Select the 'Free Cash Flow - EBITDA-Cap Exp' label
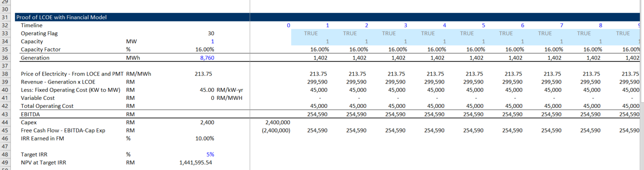644x170 pixels. click(63, 131)
